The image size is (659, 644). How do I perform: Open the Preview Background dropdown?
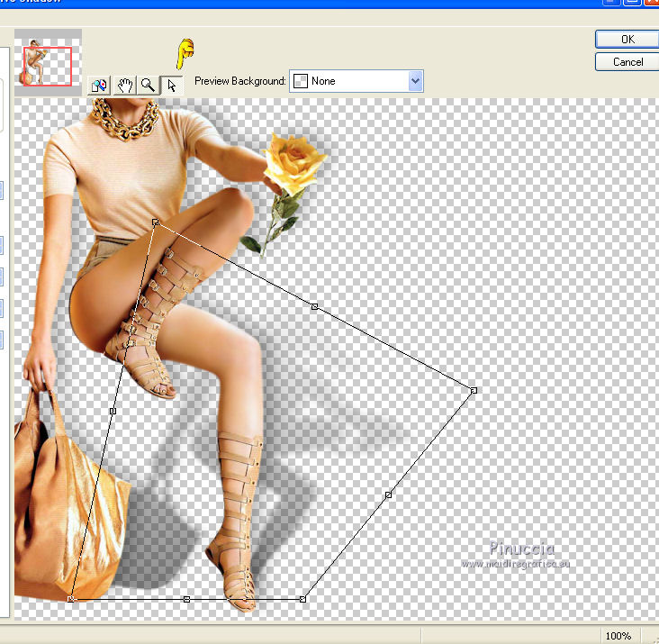(x=357, y=81)
